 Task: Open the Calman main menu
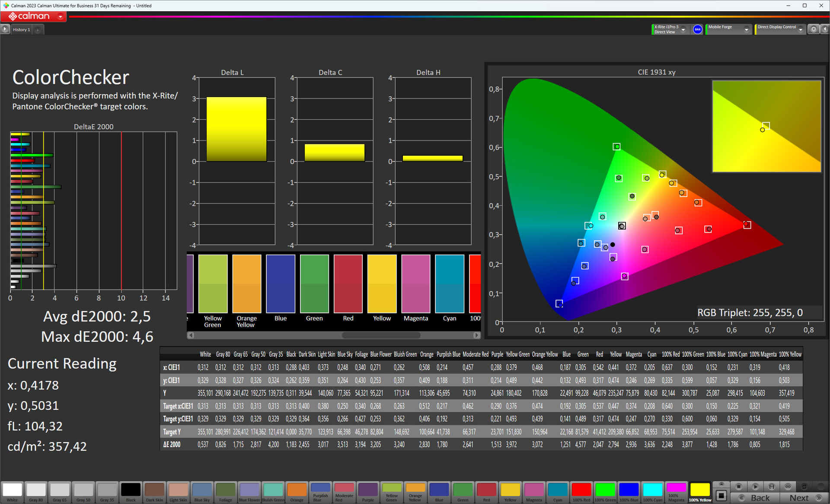point(61,16)
